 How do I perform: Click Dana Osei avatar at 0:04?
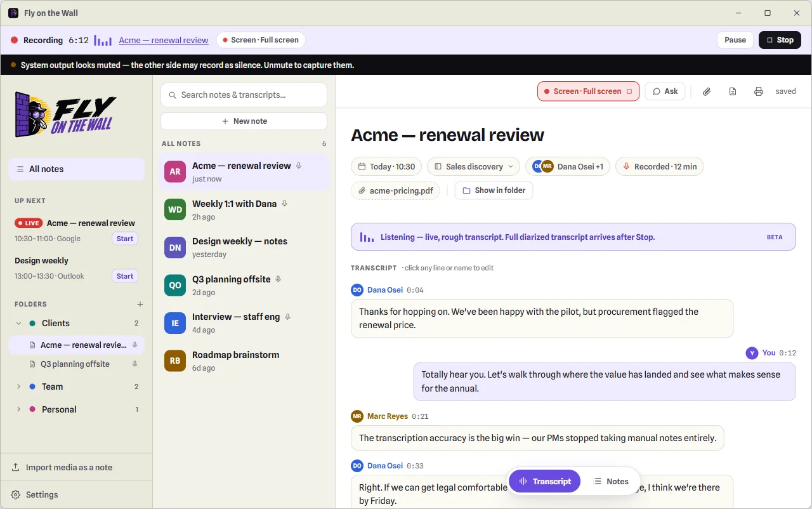[357, 290]
